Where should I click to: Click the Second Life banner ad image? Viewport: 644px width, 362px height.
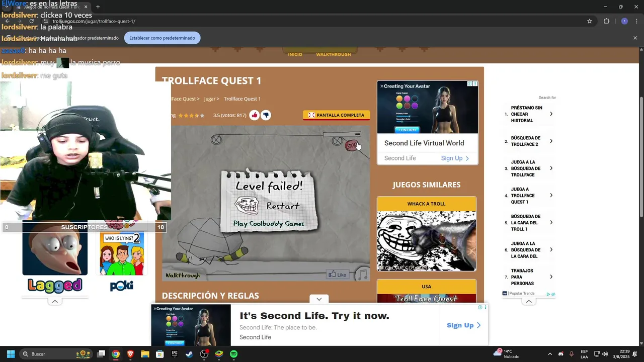191,325
